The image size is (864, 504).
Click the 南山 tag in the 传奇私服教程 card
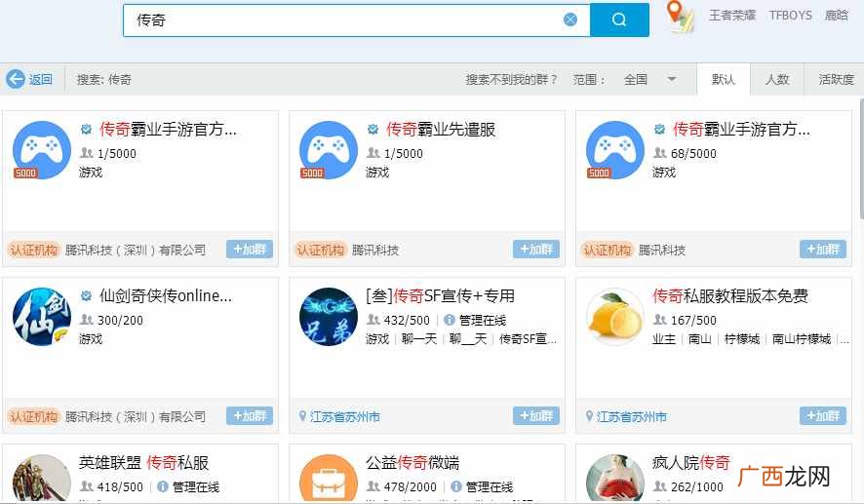coord(700,339)
